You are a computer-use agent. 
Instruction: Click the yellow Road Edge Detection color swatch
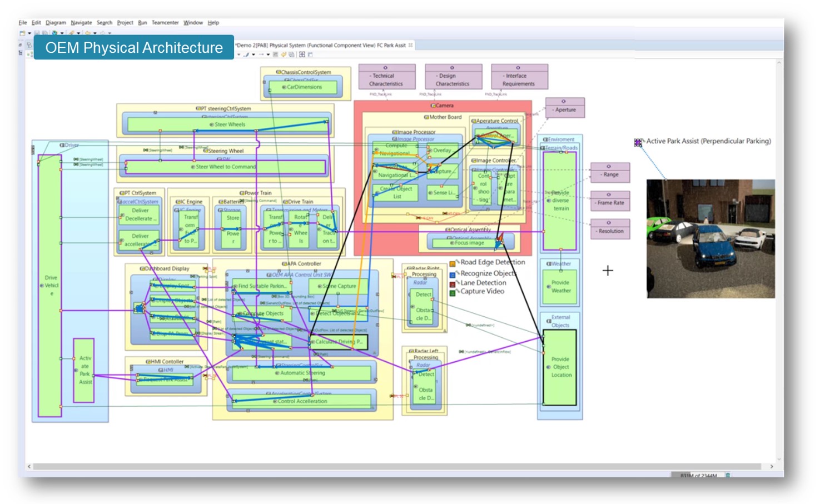(453, 263)
